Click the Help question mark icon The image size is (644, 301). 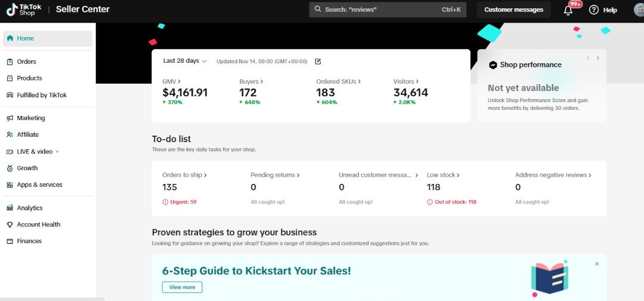(x=594, y=10)
